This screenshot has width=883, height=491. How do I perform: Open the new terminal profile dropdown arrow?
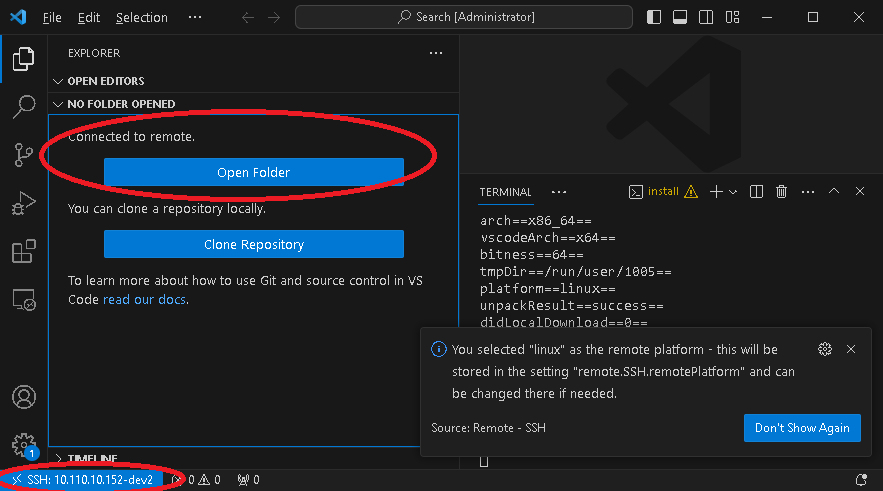point(733,192)
